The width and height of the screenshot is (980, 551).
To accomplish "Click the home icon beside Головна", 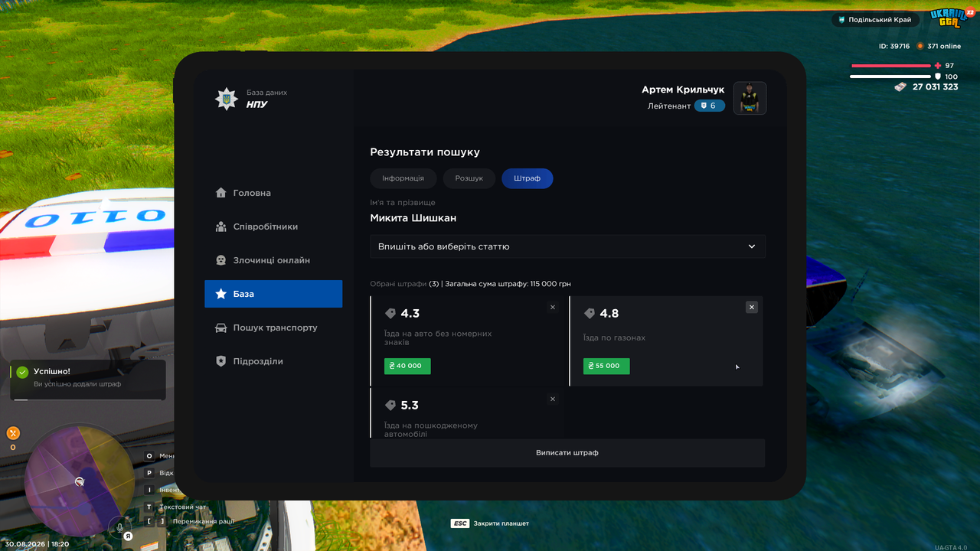I will (220, 193).
